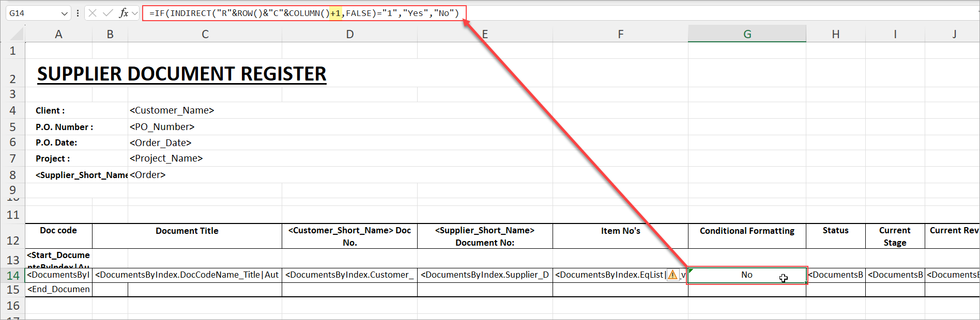Select column H header

pos(836,34)
